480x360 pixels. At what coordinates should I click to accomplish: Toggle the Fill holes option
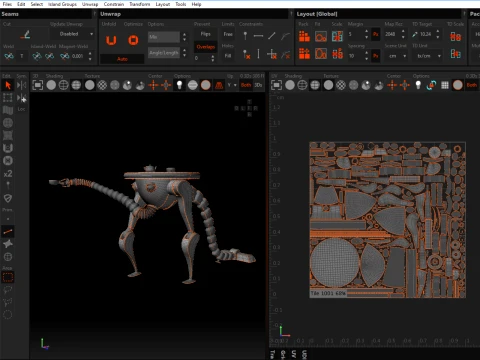(x=228, y=56)
